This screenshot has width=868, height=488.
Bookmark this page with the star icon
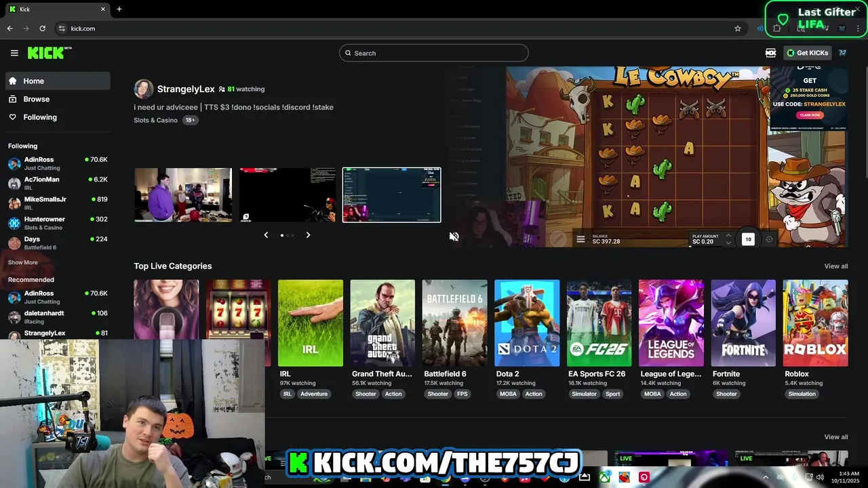738,28
